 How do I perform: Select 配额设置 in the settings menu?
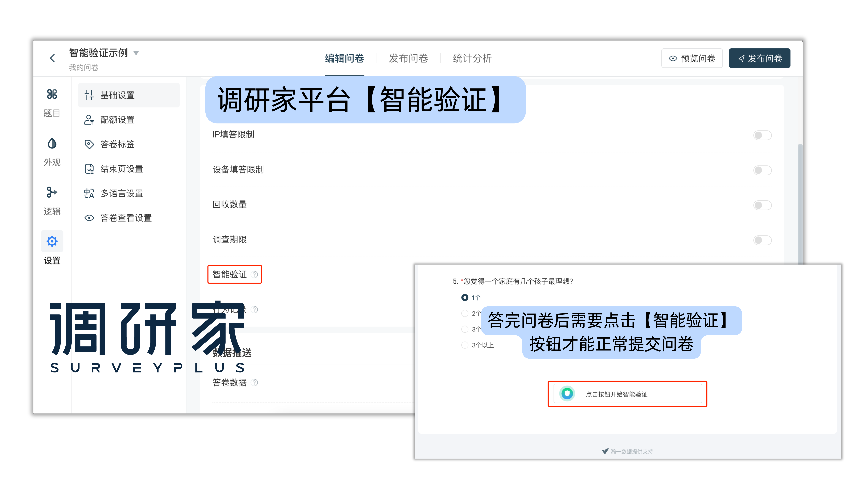tap(129, 120)
